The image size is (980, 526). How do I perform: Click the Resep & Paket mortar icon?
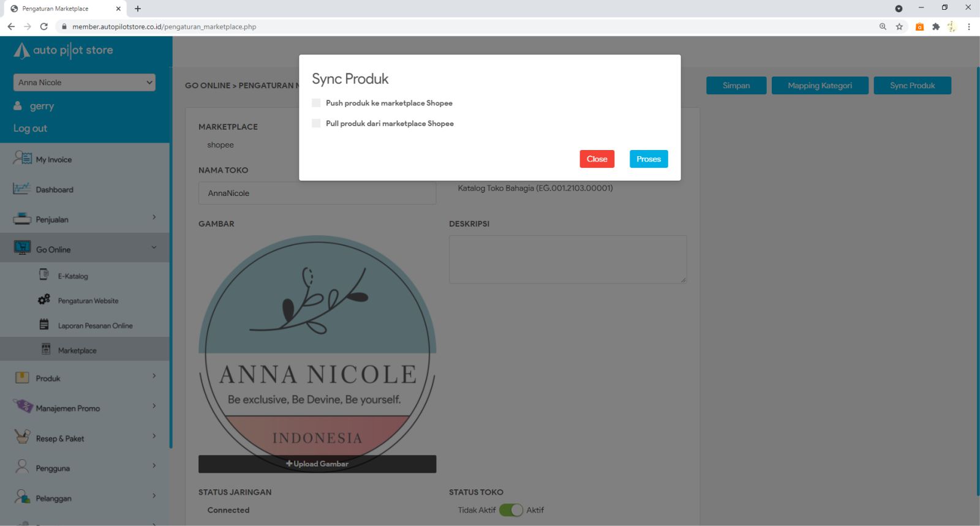click(x=22, y=437)
